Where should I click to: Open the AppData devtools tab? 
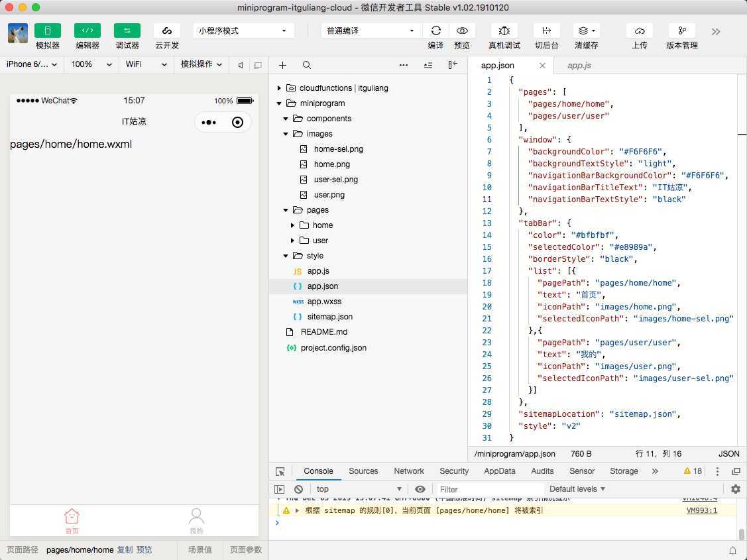[499, 471]
